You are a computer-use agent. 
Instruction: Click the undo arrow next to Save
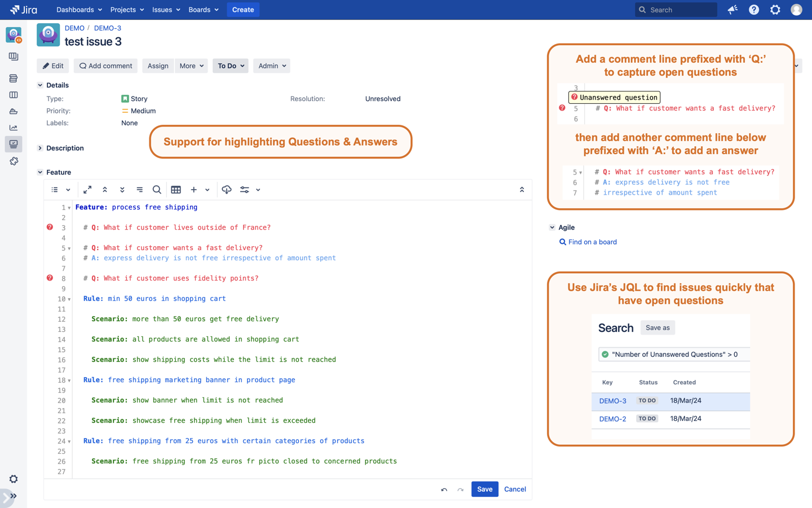[x=444, y=489]
